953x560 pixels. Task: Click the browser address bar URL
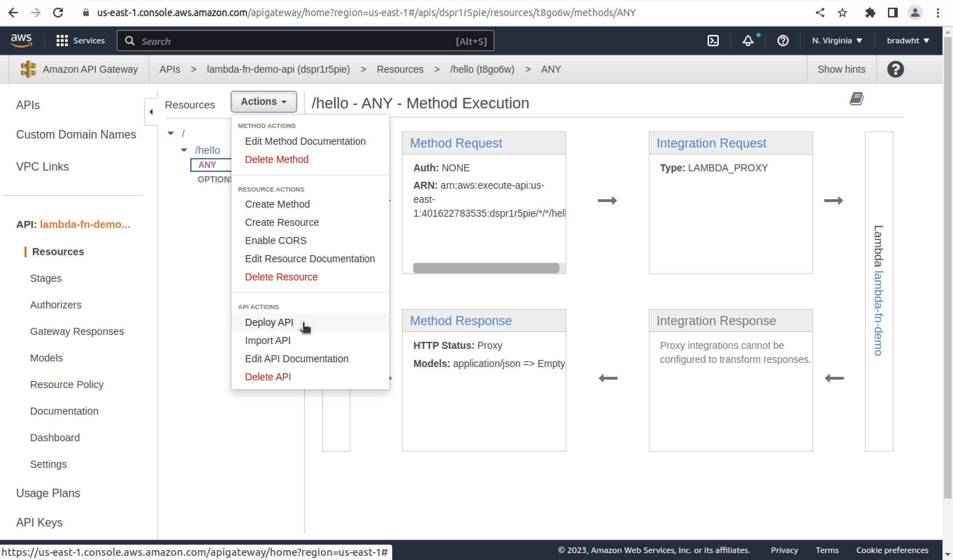[366, 13]
